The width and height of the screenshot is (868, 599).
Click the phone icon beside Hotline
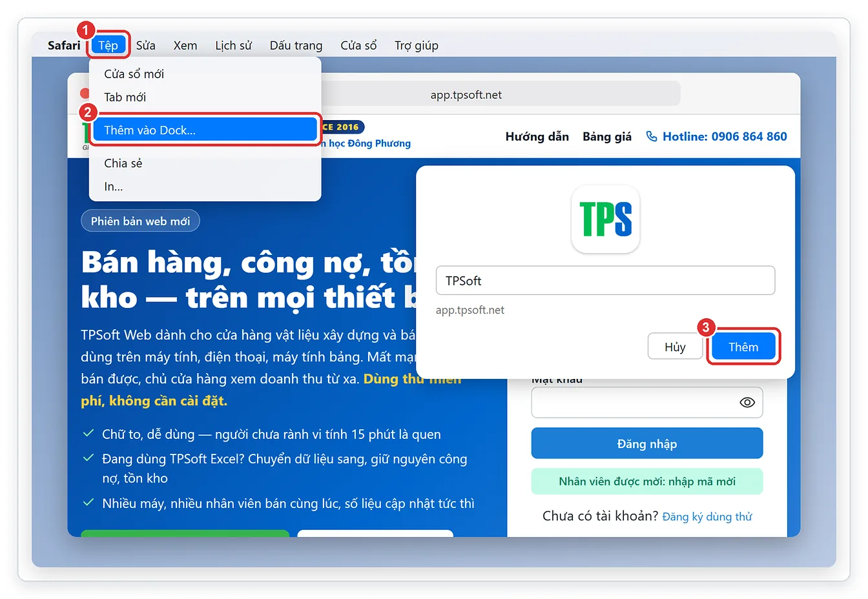(x=652, y=136)
